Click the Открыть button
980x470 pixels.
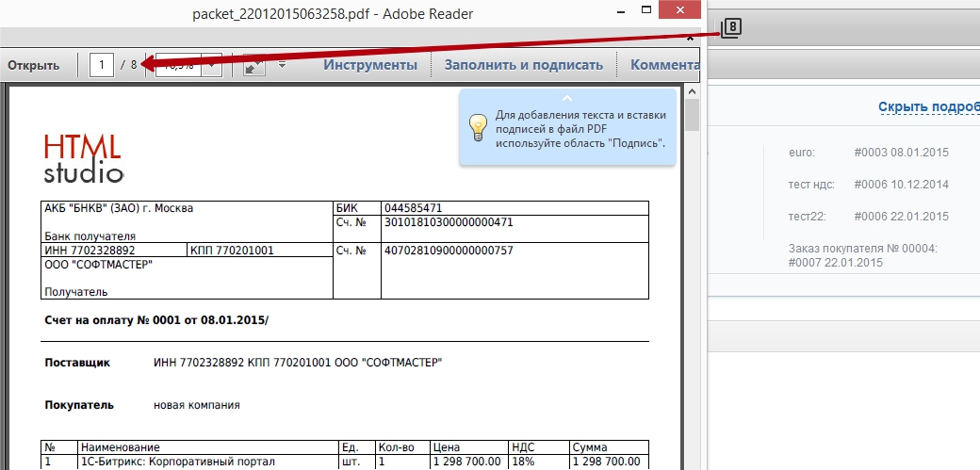coord(34,65)
